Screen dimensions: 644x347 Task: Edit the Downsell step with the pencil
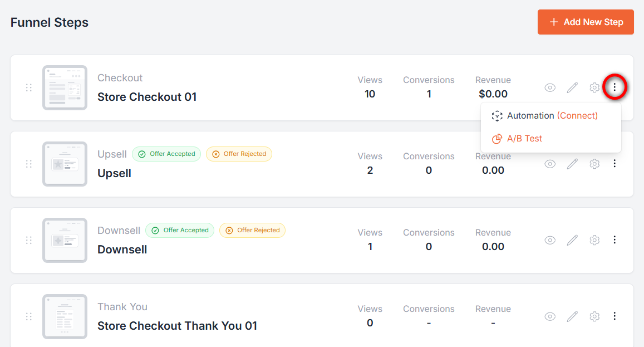572,240
